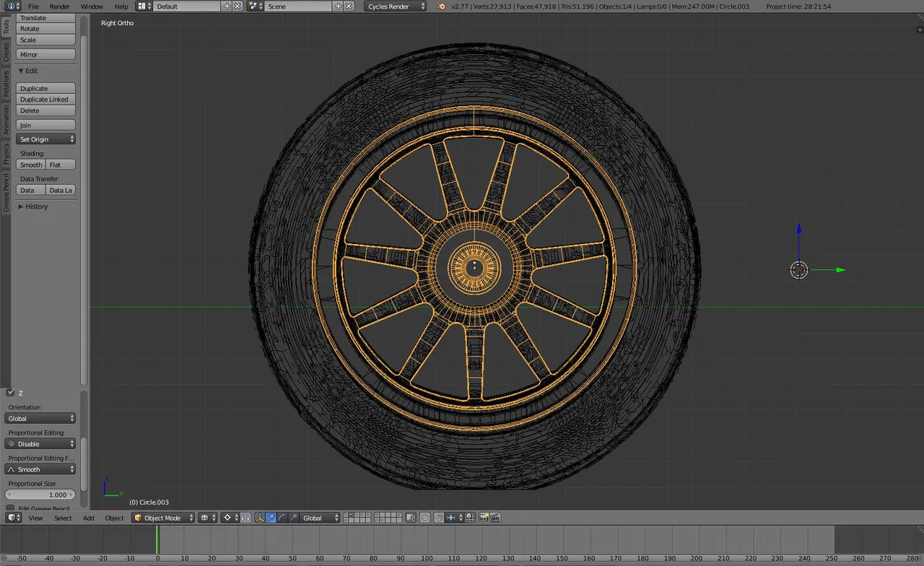The width and height of the screenshot is (924, 566).
Task: Toggle Edit Grease Pencil checkbox
Action: 10,509
